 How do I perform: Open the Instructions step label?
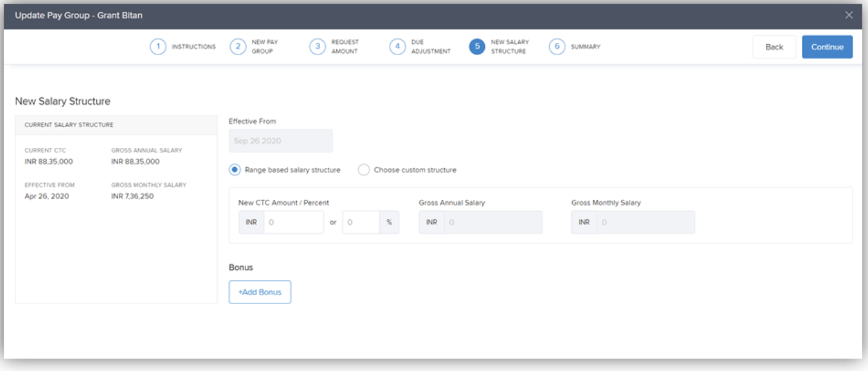[x=193, y=47]
